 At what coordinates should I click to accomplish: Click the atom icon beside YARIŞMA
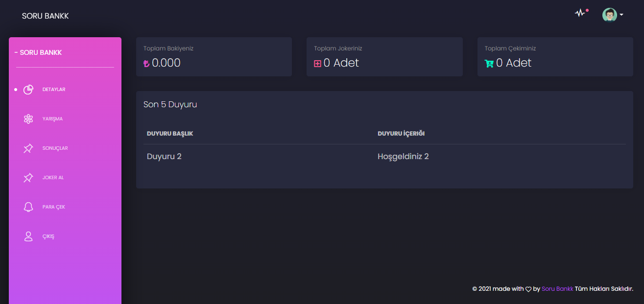tap(28, 119)
